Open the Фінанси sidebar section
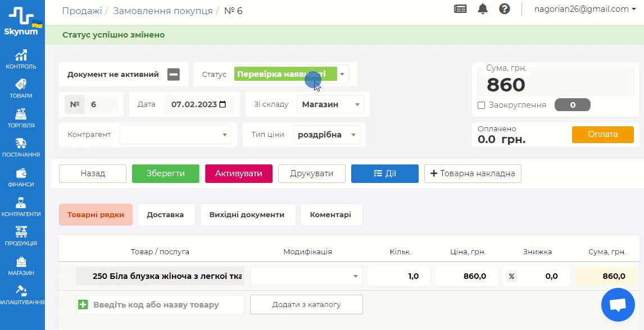 tap(21, 178)
